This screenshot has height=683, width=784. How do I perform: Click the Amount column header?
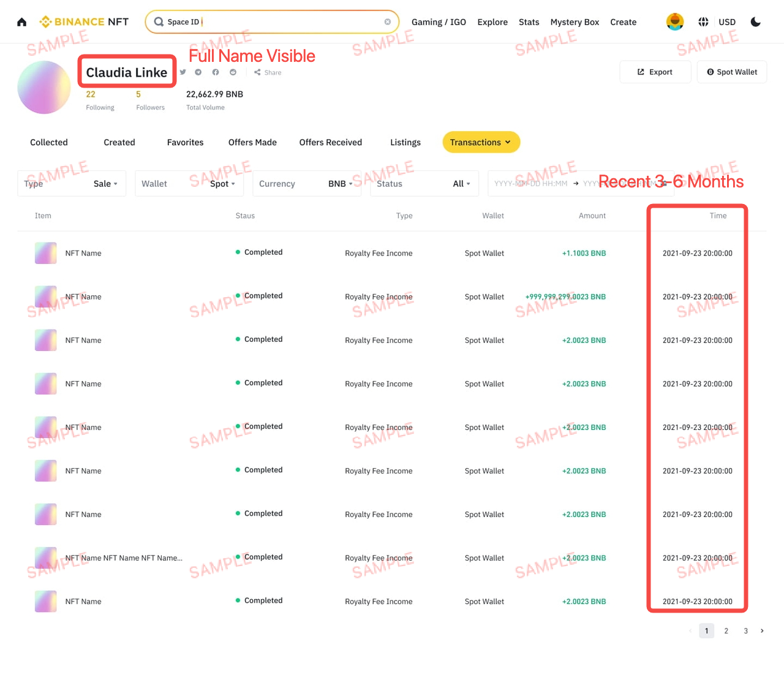pos(592,216)
